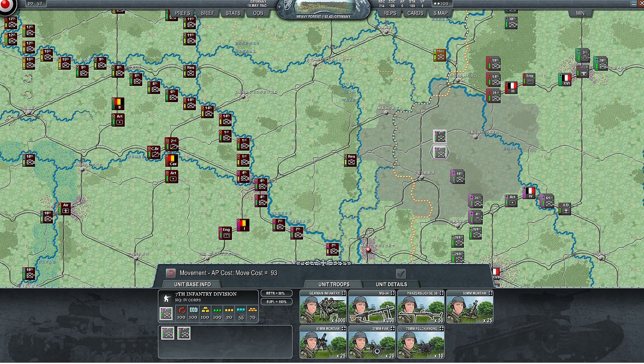644x364 pixels.
Task: Open the Unit Base Info tab
Action: click(x=193, y=284)
